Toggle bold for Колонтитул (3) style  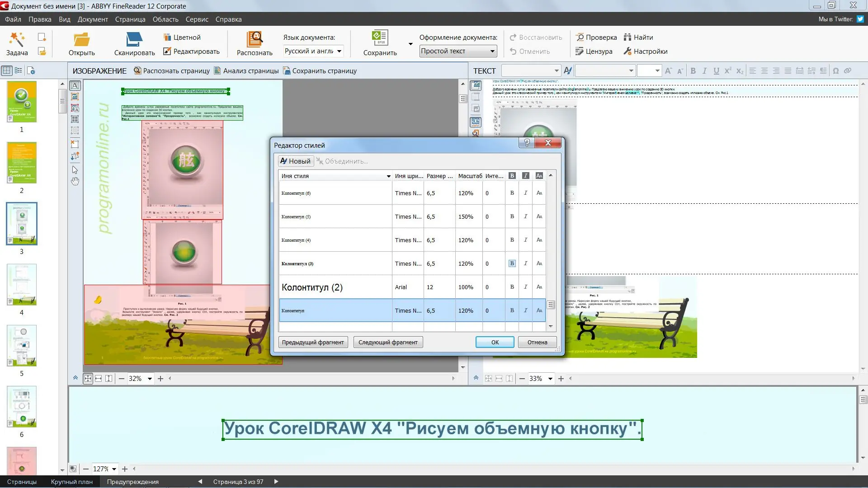[512, 263]
